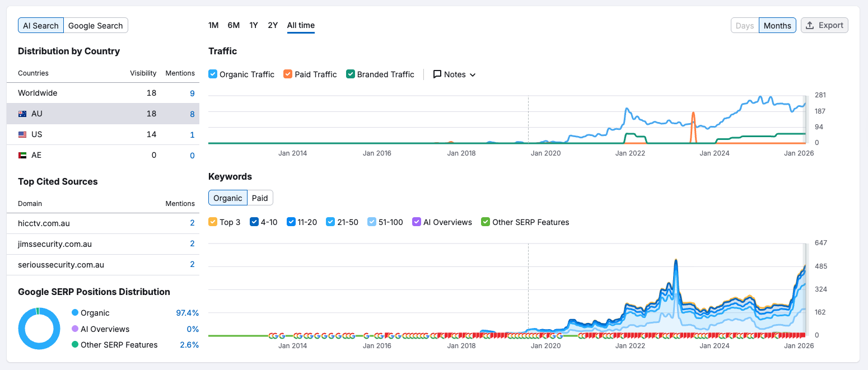The image size is (868, 370).
Task: Click the United States flag icon
Action: coord(22,134)
